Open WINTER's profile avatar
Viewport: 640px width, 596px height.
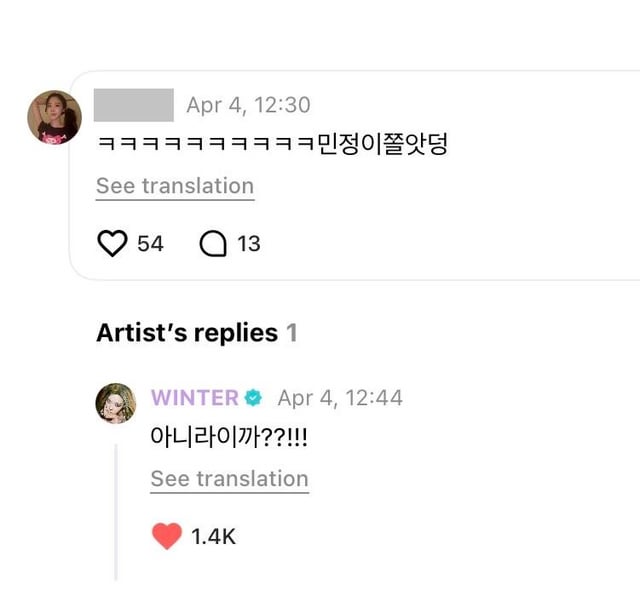click(115, 402)
